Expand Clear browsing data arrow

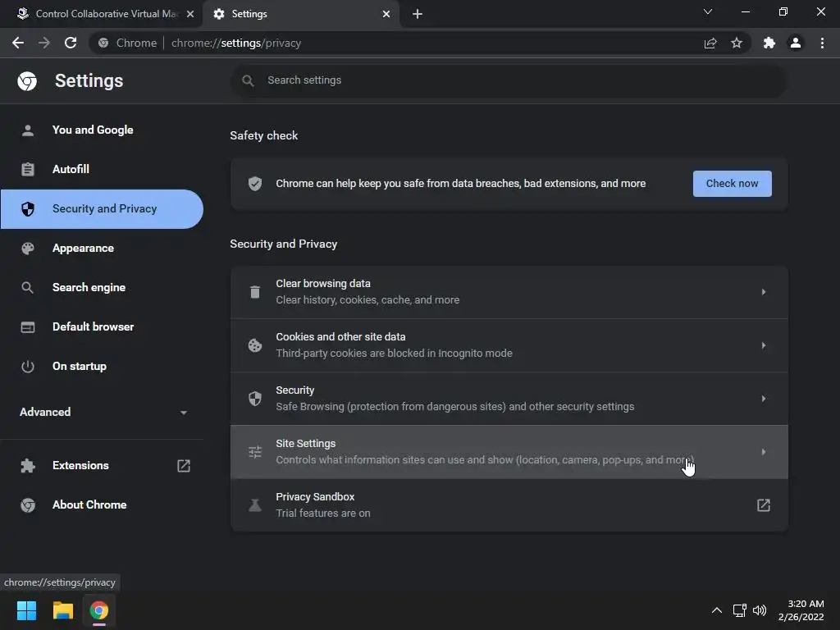point(764,292)
